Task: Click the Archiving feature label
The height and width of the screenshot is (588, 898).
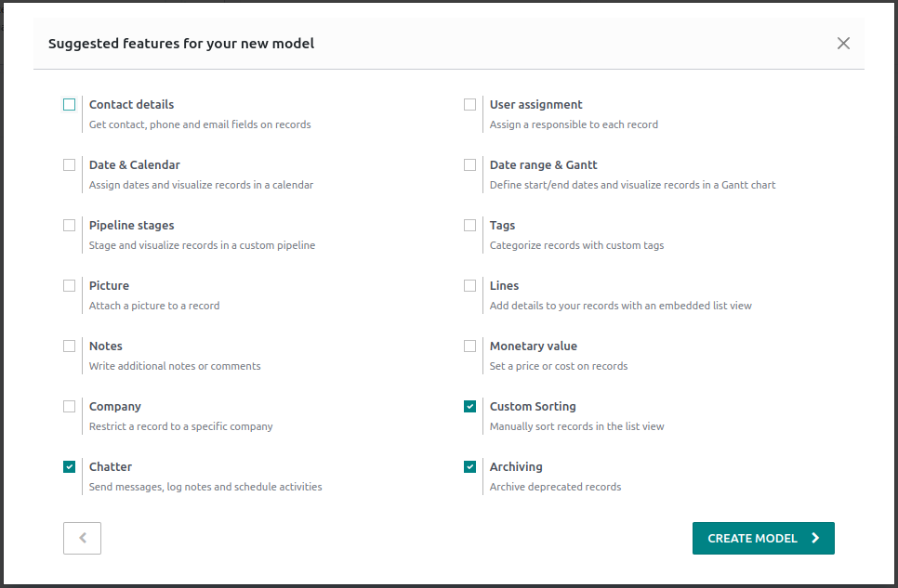Action: pos(516,467)
